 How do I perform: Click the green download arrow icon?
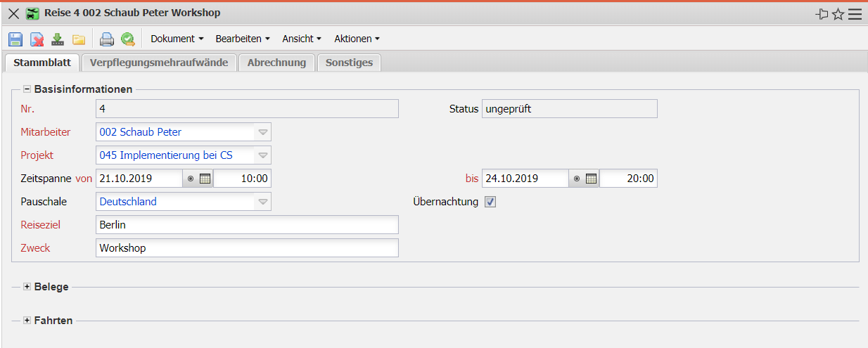58,39
